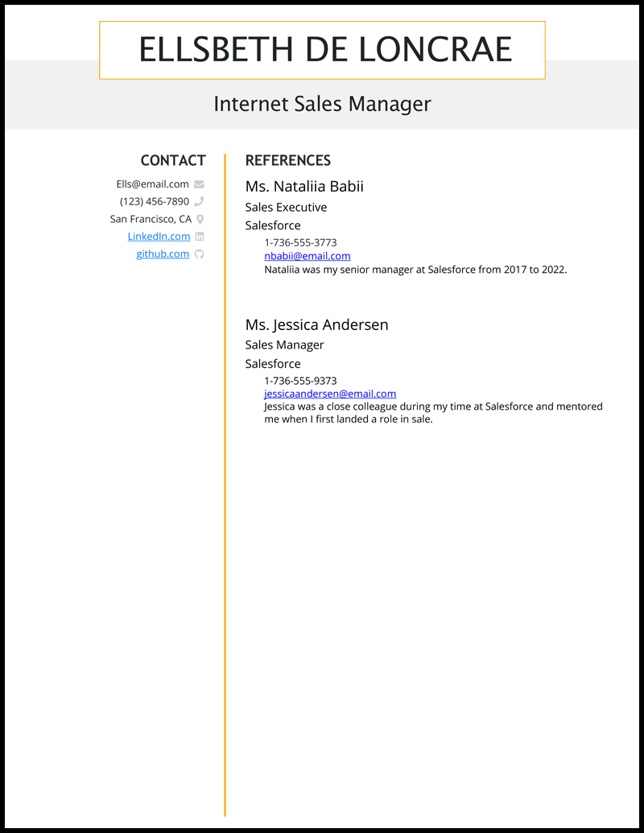644x833 pixels.
Task: Select the Sales Manager title
Action: (284, 345)
